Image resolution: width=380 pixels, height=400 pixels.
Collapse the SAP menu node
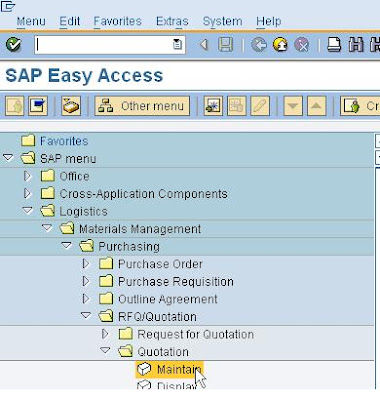(x=8, y=158)
